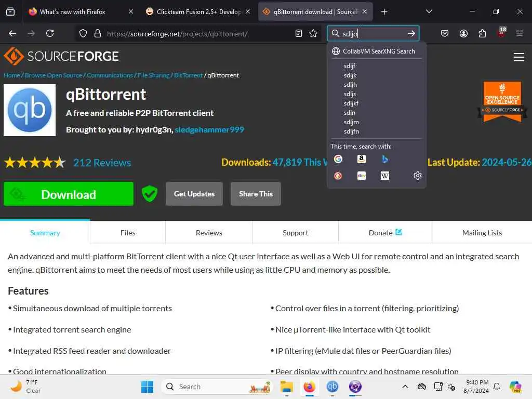
Task: Open a new tab with plus button
Action: click(x=384, y=12)
